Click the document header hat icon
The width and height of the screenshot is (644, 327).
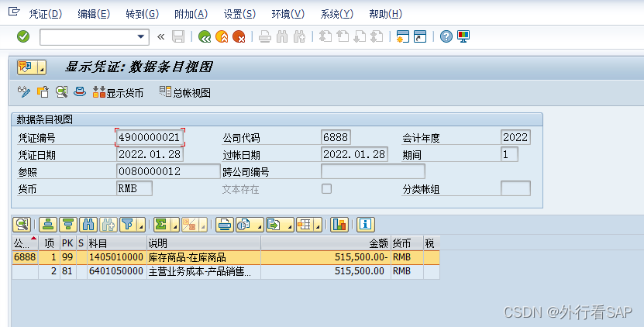80,91
